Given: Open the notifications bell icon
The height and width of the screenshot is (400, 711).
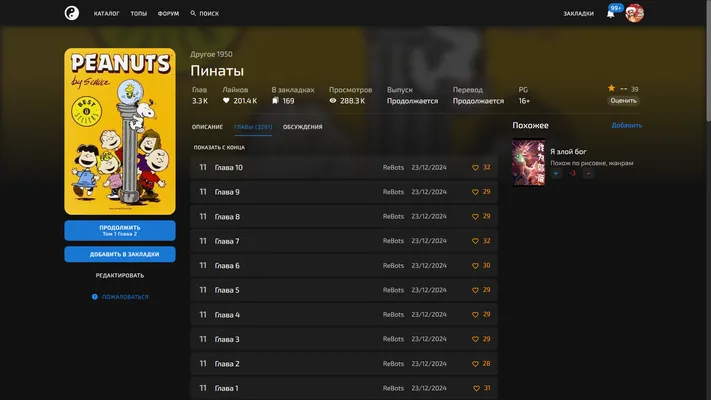Looking at the screenshot, I should point(610,14).
